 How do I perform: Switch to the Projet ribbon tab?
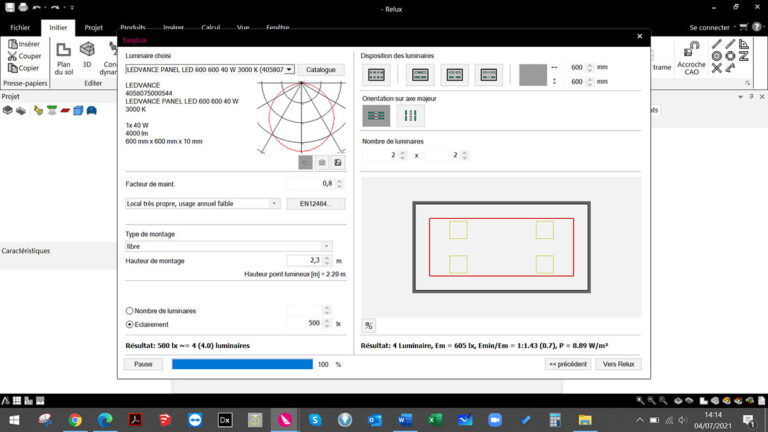pyautogui.click(x=93, y=28)
